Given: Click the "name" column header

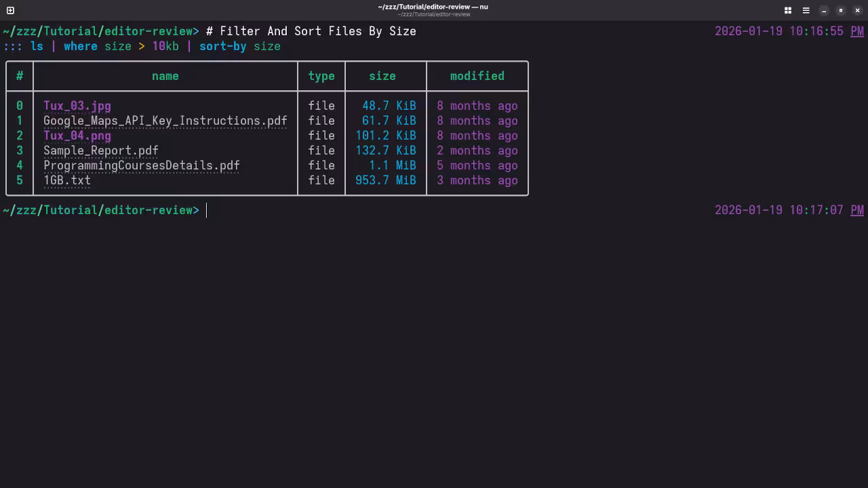Looking at the screenshot, I should pos(165,76).
